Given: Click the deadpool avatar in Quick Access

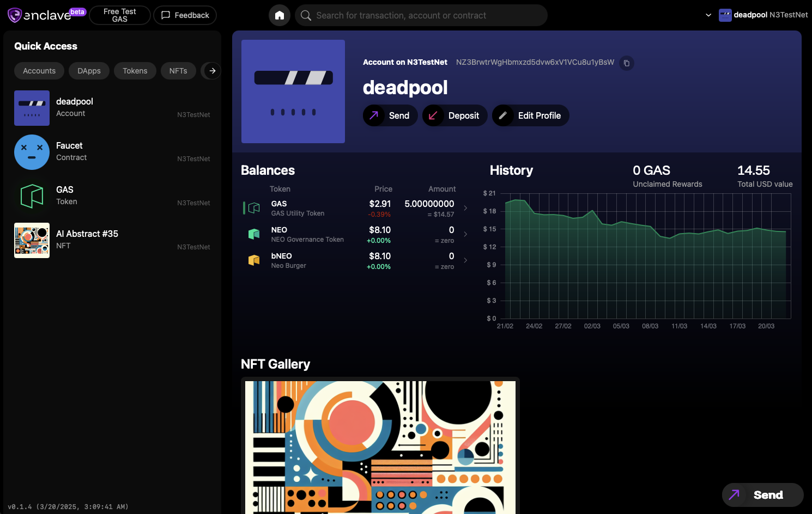Looking at the screenshot, I should (x=32, y=108).
